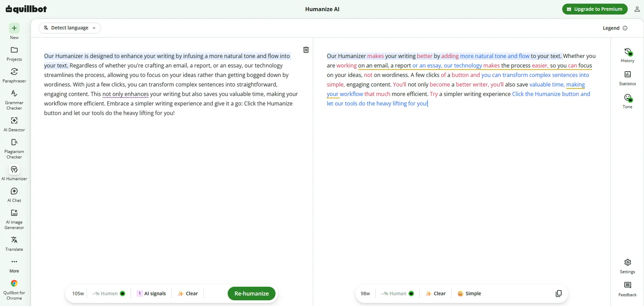The height and width of the screenshot is (306, 644).
Task: Click the underlined phrase "not only enhances"
Action: pyautogui.click(x=126, y=94)
